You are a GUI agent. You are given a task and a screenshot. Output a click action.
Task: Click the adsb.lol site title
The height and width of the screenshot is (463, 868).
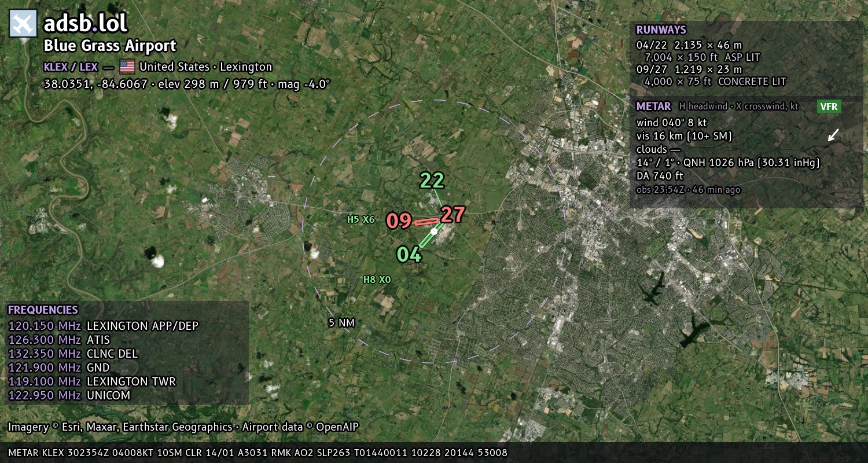pos(85,23)
